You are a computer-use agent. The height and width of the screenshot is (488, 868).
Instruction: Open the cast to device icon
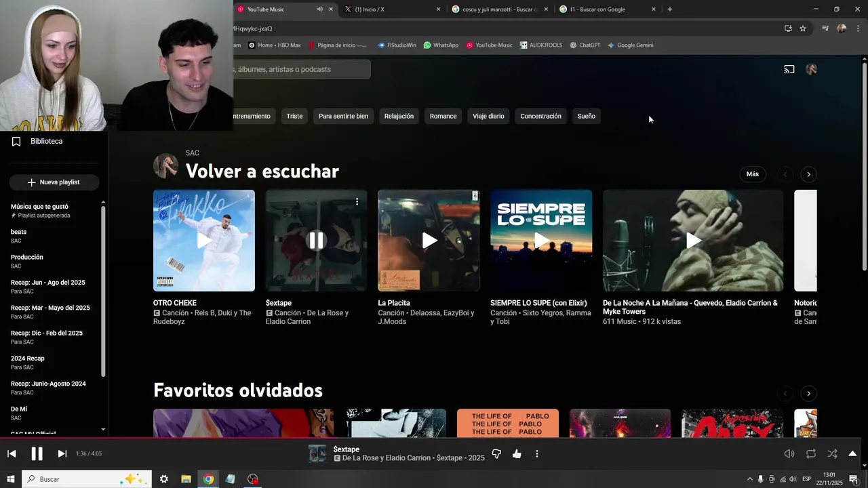[x=789, y=69]
